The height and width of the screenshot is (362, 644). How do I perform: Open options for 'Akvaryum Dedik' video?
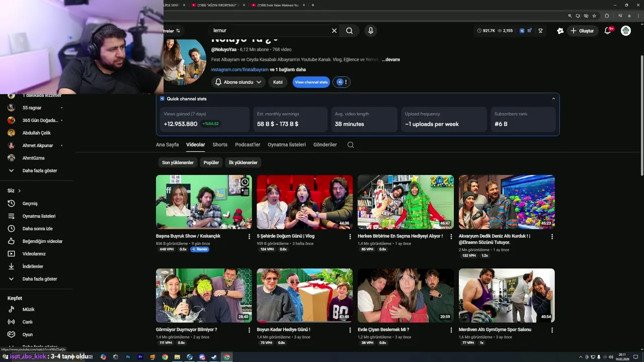click(x=552, y=236)
